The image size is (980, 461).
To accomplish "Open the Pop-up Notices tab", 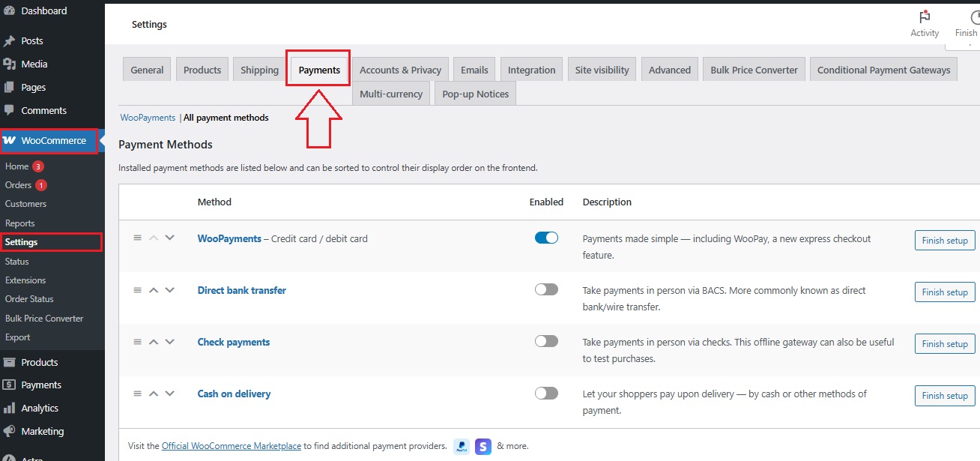I will point(475,94).
